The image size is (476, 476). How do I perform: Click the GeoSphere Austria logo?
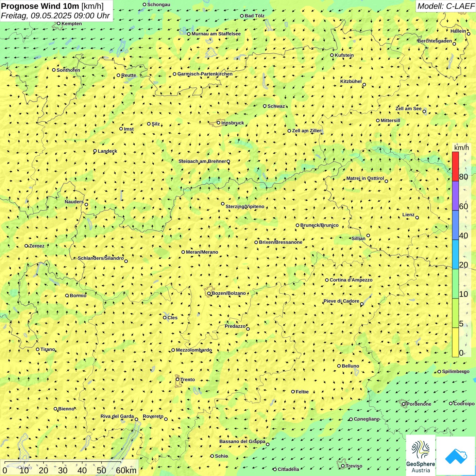point(421,455)
